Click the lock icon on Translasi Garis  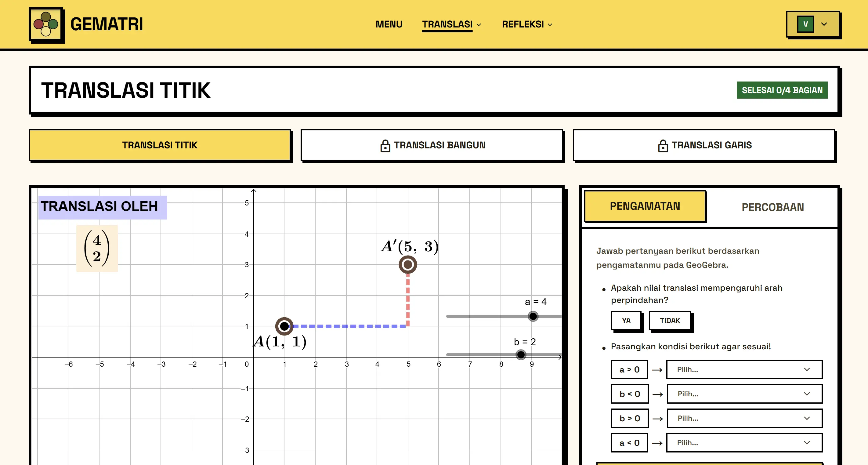[663, 145]
